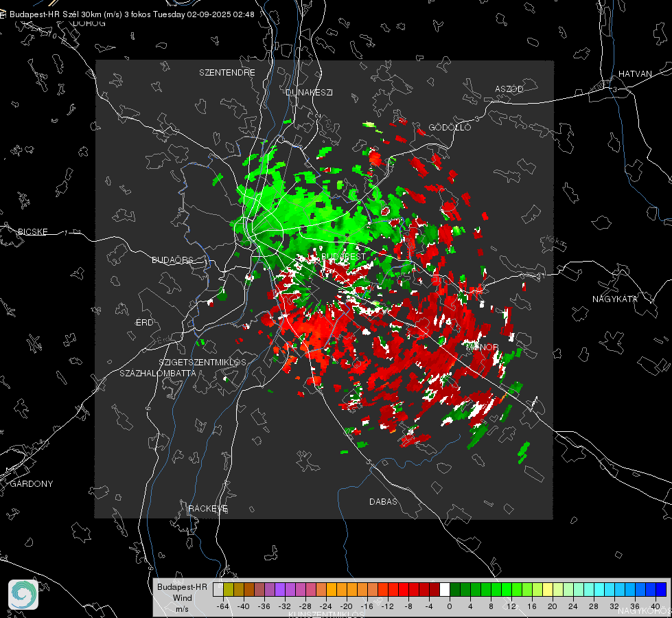The width and height of the screenshot is (672, 618).
Task: Click the BUDAPEST city label
Action: [343, 256]
